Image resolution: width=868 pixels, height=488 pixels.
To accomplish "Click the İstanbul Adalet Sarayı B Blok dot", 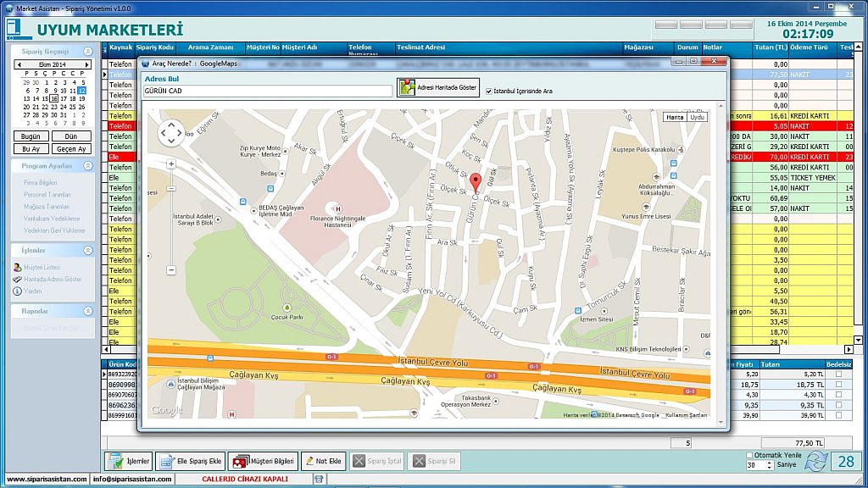I will pos(218,219).
